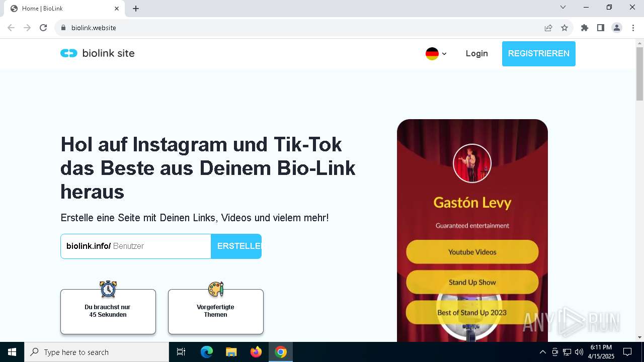
Task: Toggle the browser side panel
Action: pos(601,28)
